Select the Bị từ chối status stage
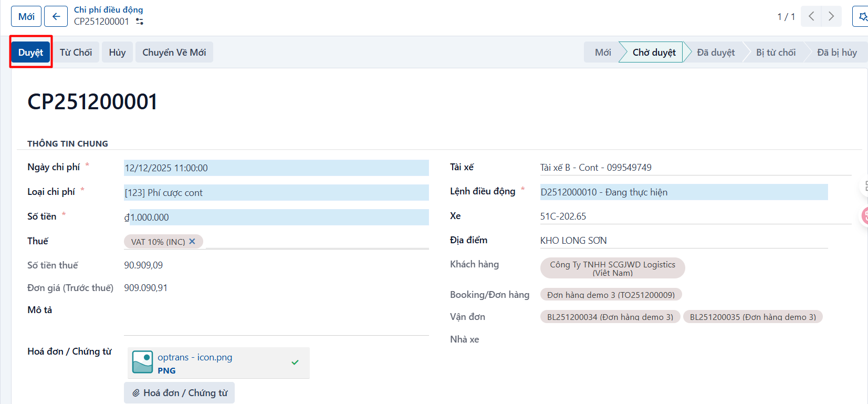868x404 pixels. pyautogui.click(x=776, y=52)
